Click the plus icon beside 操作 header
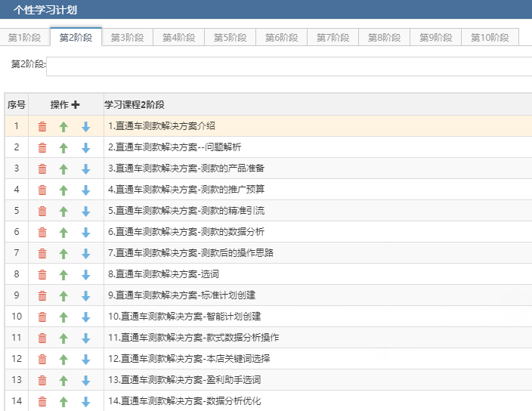This screenshot has width=532, height=411. 76,105
